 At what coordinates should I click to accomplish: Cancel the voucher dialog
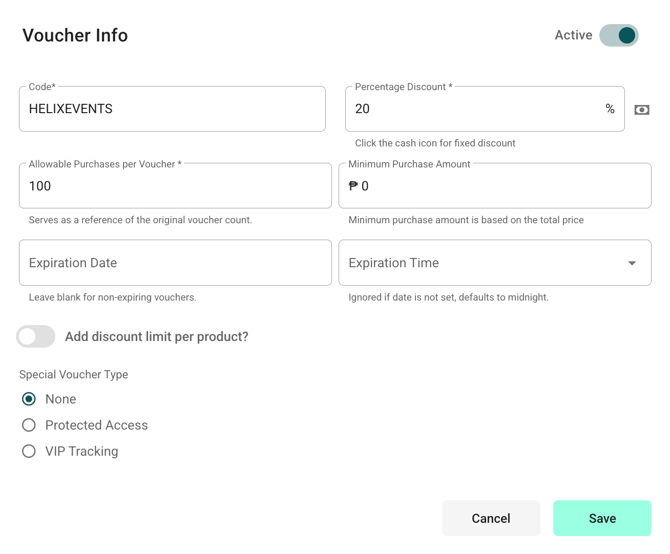(491, 518)
